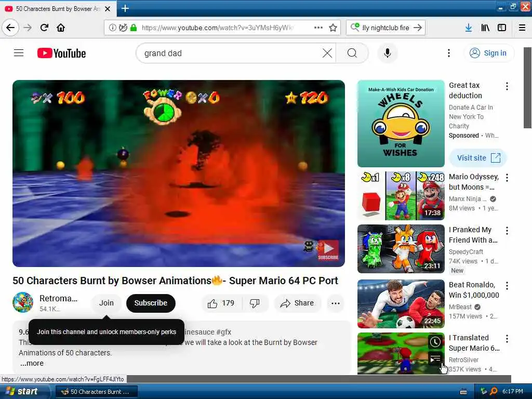532x399 pixels.
Task: Bookmark this page with the star icon
Action: 333,28
